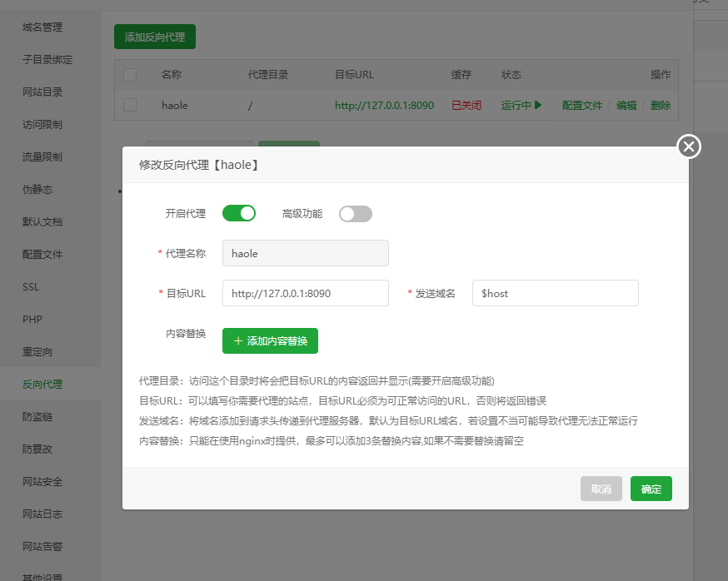
Task: Click the 修改反向代理【haole】 dialog title
Action: tap(198, 165)
